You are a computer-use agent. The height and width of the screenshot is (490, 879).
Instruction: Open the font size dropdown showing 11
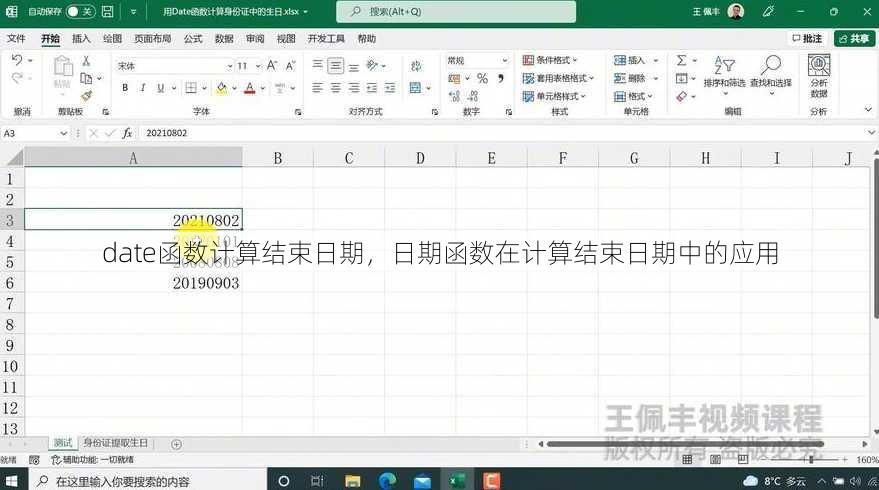coord(258,66)
